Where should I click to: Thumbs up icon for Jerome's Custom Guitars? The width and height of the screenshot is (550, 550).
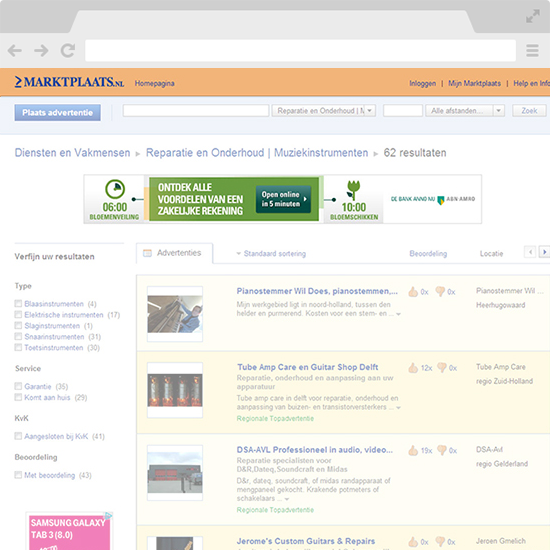click(413, 542)
